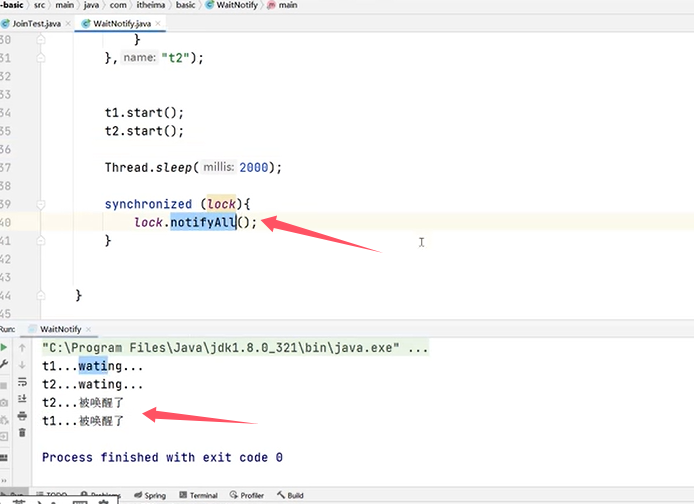Open the Build tool window

coord(290,495)
